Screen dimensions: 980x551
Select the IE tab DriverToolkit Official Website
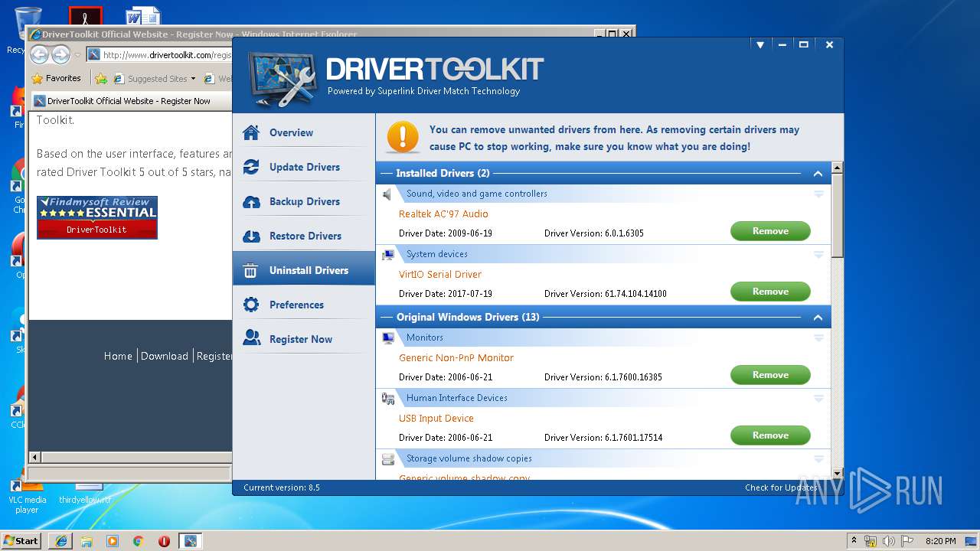[x=129, y=101]
